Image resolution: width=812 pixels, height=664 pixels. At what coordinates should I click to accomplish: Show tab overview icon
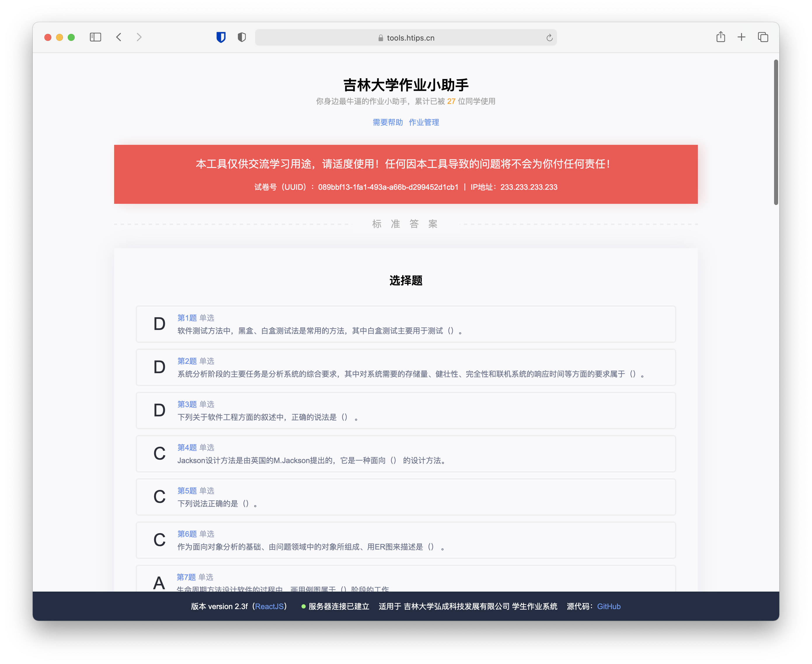click(x=763, y=37)
